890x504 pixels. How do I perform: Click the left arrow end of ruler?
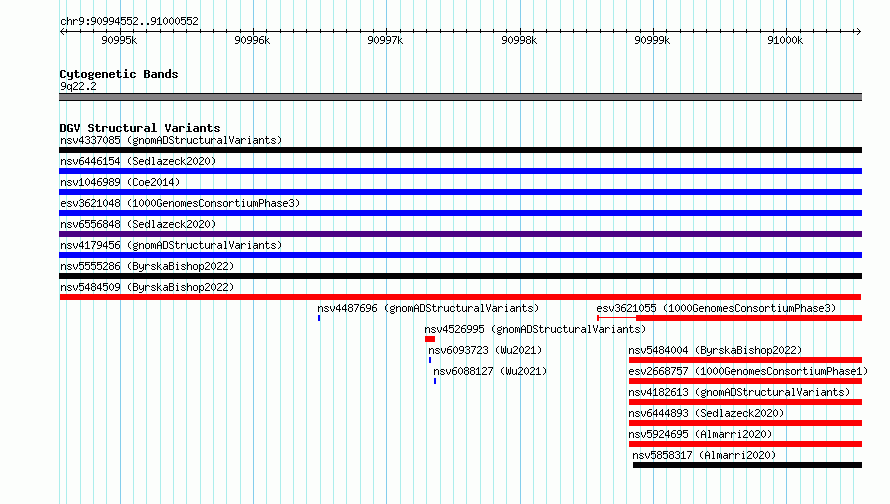[x=62, y=32]
